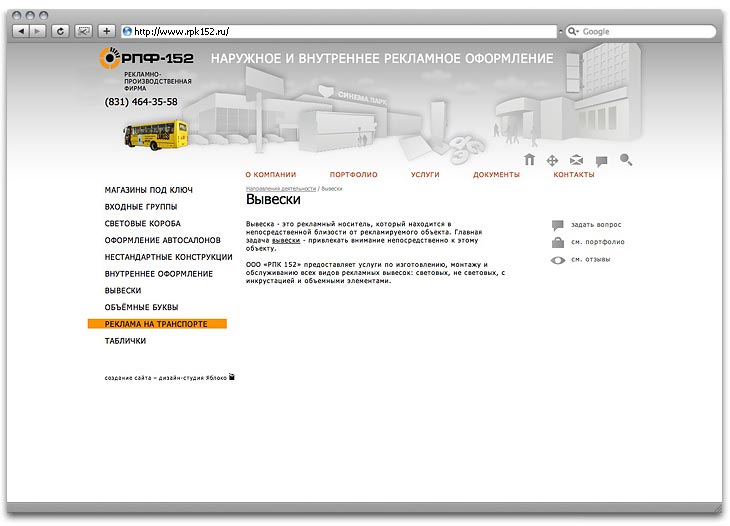The height and width of the screenshot is (526, 730).
Task: Click the Направления деятельности breadcrumb link
Action: coord(281,189)
